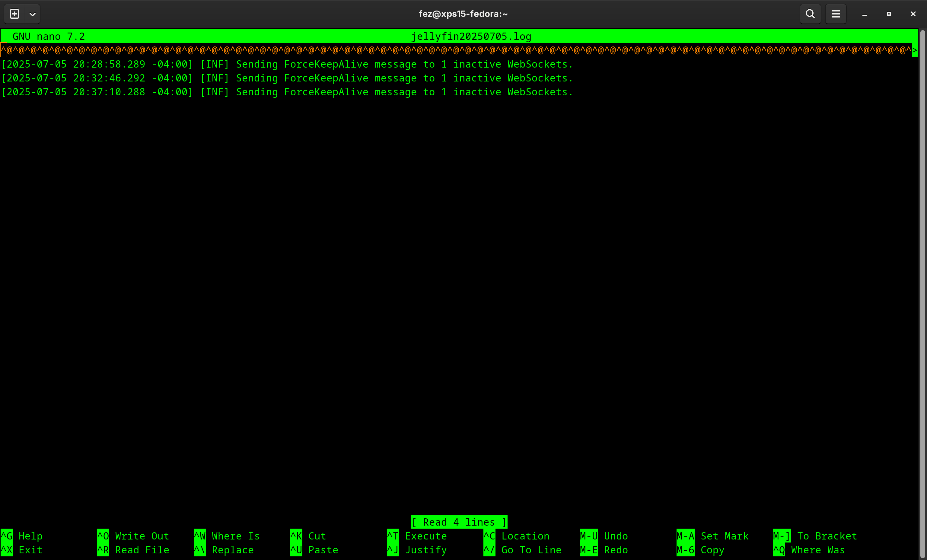Click the Read 4 lines status message
The width and height of the screenshot is (927, 560).
click(x=459, y=522)
